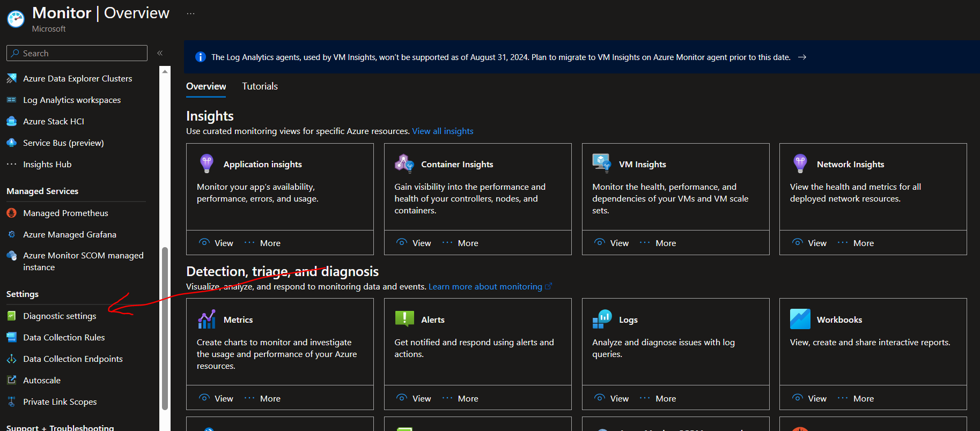Open More options for Network Insights
This screenshot has height=431, width=980.
(x=856, y=243)
